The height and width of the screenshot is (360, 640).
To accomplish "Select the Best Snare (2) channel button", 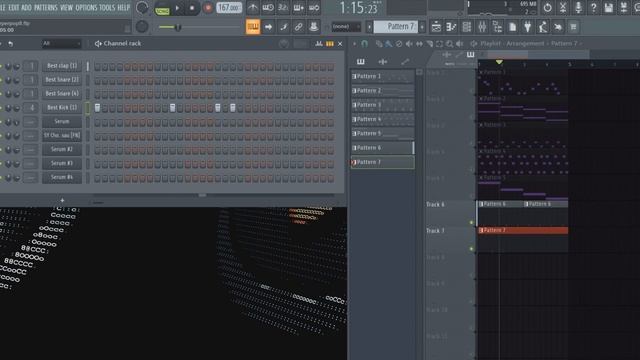I will click(x=62, y=80).
